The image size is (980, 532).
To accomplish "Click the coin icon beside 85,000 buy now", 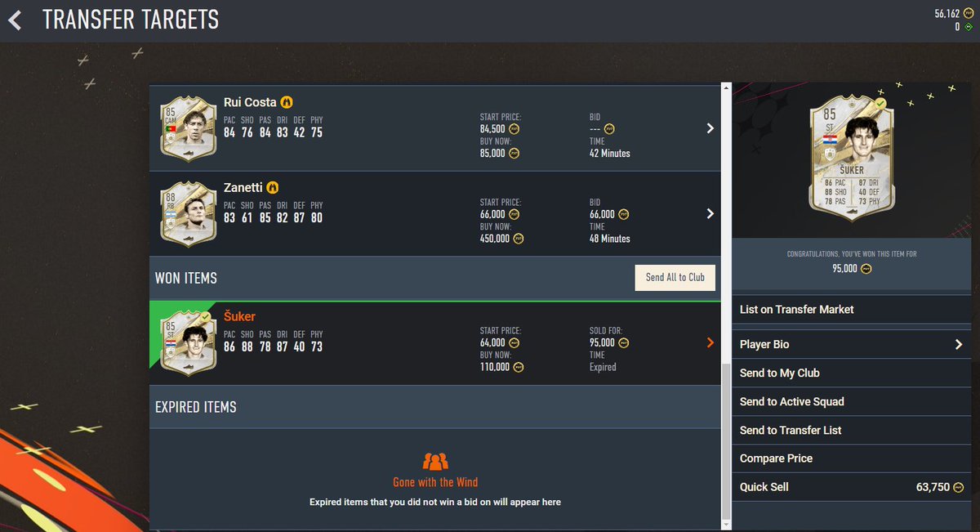I will point(514,153).
